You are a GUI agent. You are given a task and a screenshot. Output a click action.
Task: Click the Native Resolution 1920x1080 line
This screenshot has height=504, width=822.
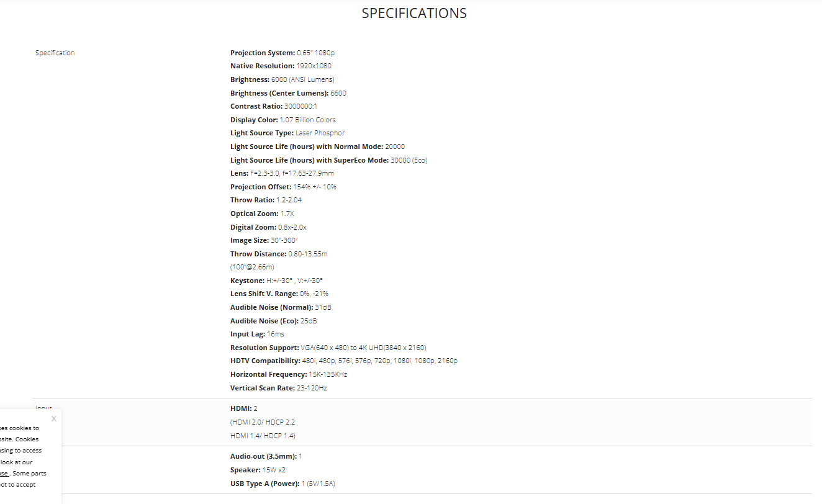tap(280, 66)
